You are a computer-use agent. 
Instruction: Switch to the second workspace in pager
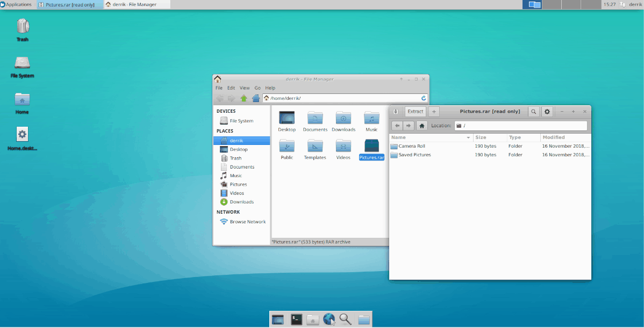(x=552, y=5)
